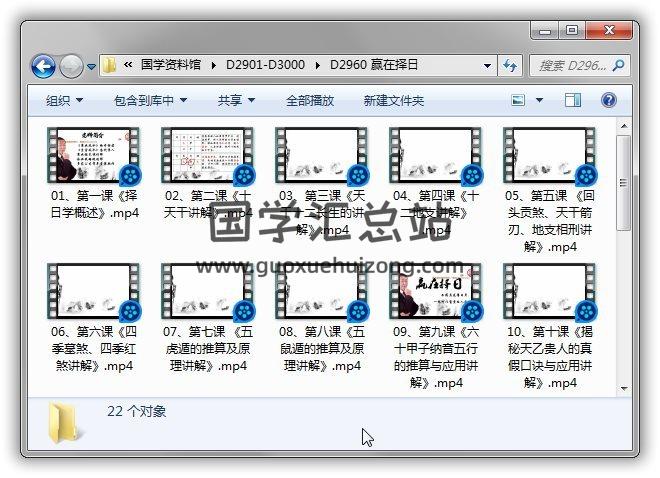Screen dimensions: 660x478
Task: Open the 组织 dropdown menu
Action: tap(64, 101)
